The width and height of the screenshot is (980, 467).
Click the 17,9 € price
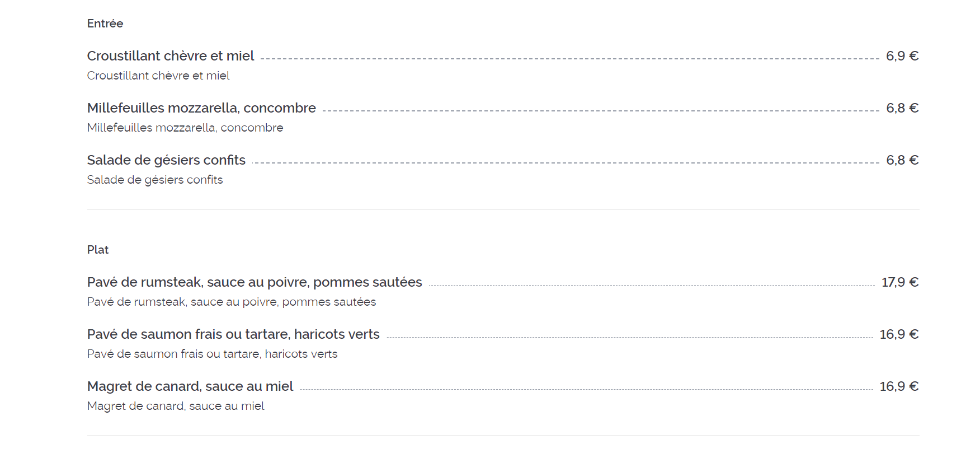(x=900, y=282)
